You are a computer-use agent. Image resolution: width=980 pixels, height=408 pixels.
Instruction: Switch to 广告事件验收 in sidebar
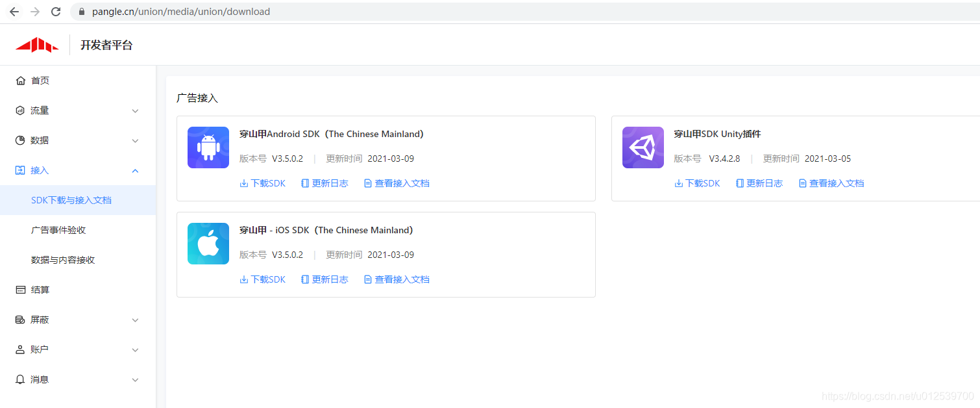coord(57,229)
